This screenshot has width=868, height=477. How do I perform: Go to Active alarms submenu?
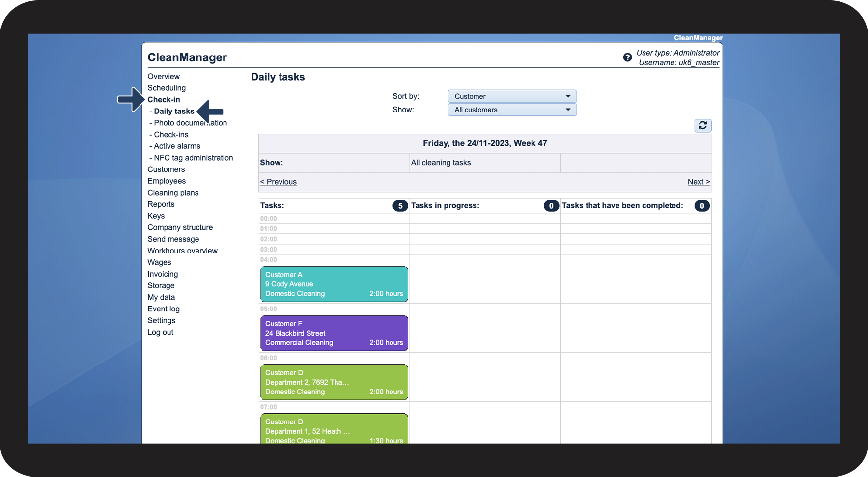pyautogui.click(x=177, y=146)
